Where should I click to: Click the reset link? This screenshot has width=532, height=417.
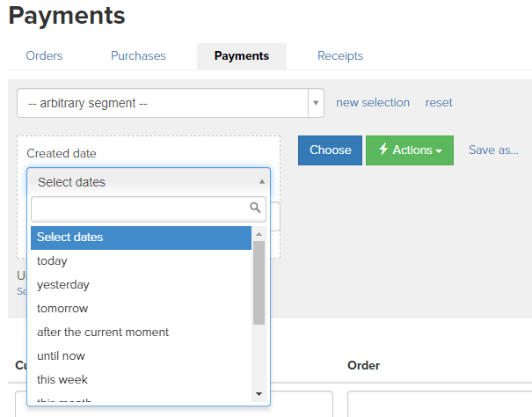pos(439,103)
